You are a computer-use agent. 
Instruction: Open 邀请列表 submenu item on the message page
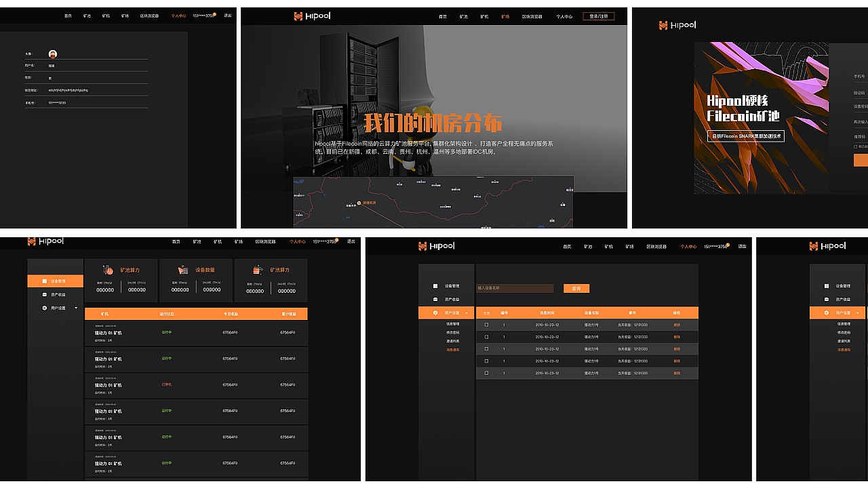click(x=453, y=341)
